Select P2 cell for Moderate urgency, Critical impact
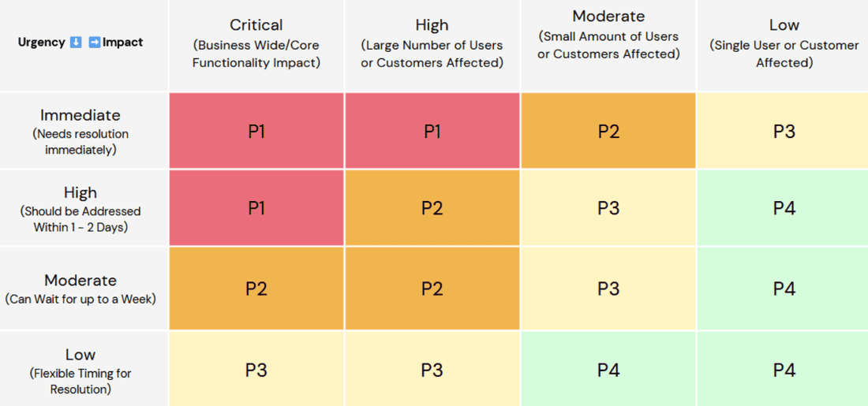The image size is (868, 406). [256, 289]
